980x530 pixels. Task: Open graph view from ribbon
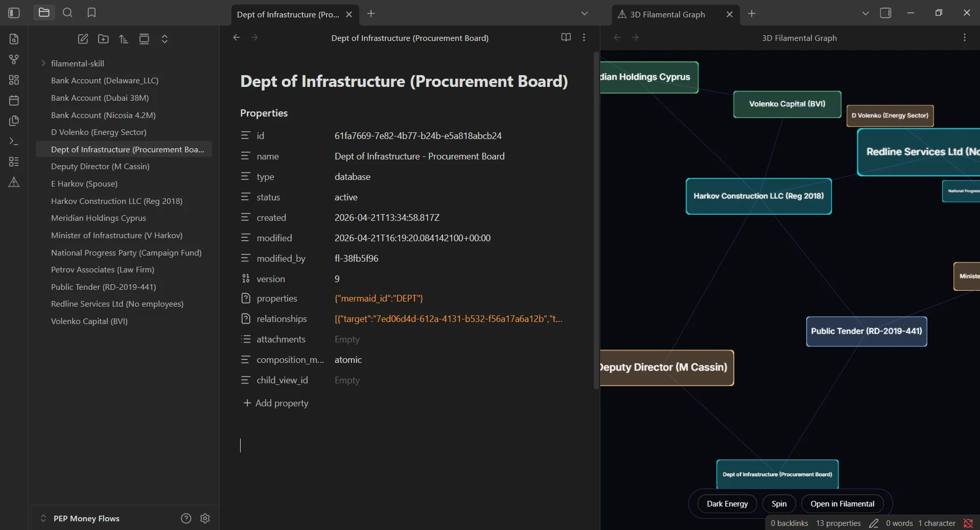(14, 59)
